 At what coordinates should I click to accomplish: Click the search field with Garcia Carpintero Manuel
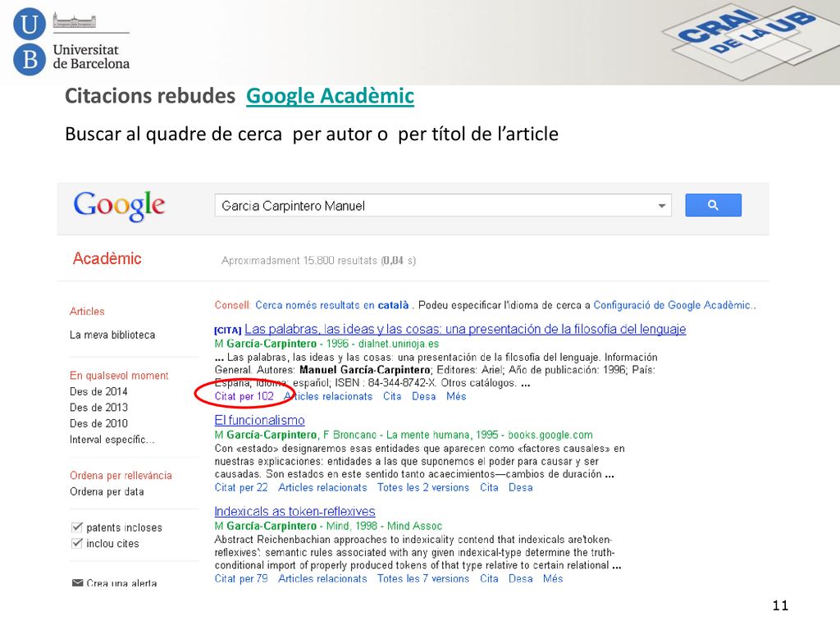(442, 206)
